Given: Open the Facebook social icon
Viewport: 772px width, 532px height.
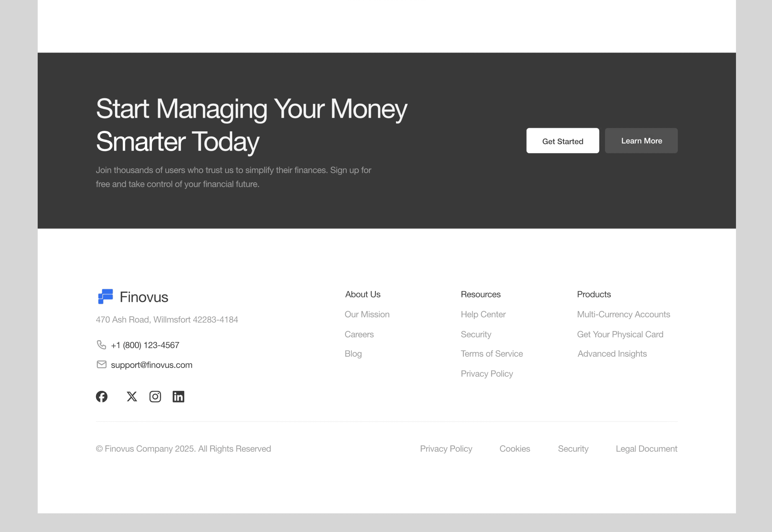Looking at the screenshot, I should click(102, 396).
